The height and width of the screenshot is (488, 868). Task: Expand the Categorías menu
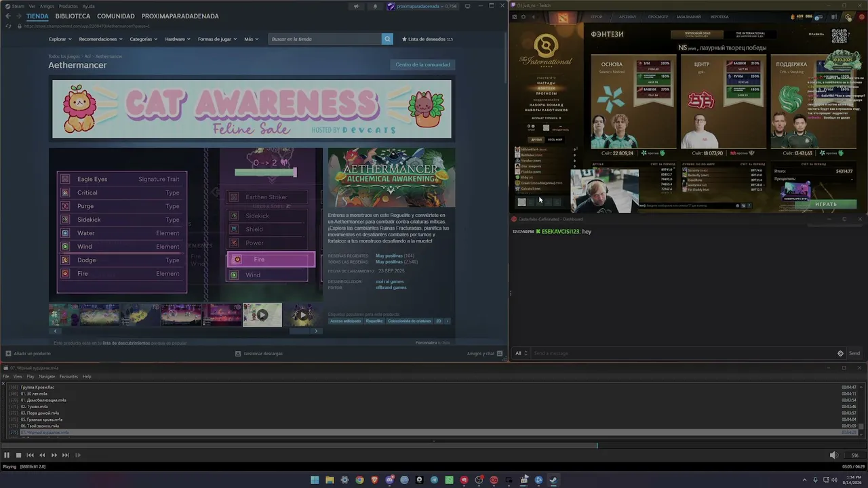[x=143, y=39]
